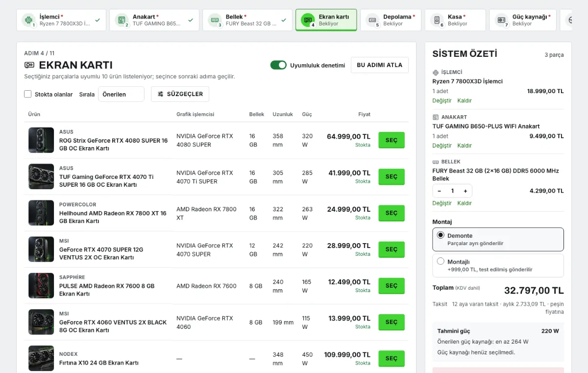Click the Kaldır link under Ryzen 7 7800X3D
The height and width of the screenshot is (373, 588).
coord(465,100)
